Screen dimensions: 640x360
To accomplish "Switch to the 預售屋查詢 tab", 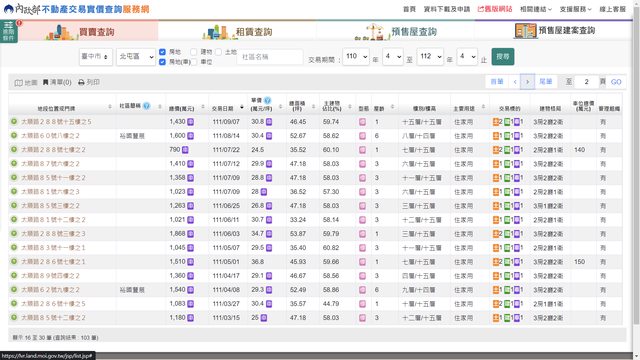I will pos(395,31).
